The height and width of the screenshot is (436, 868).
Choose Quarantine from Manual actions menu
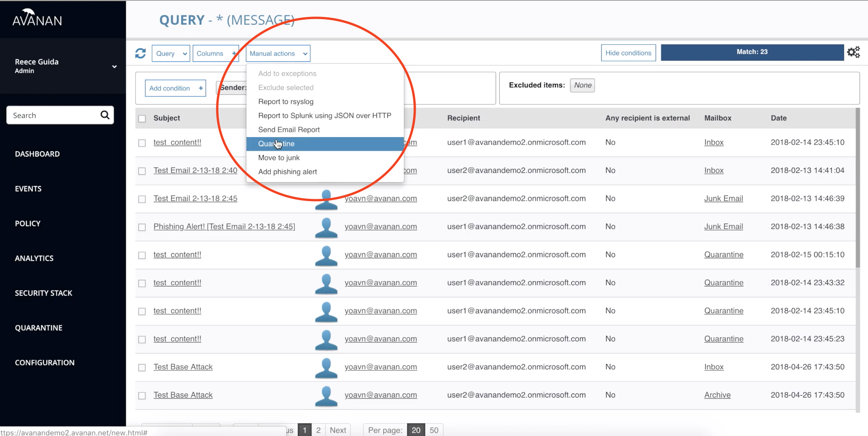point(325,144)
